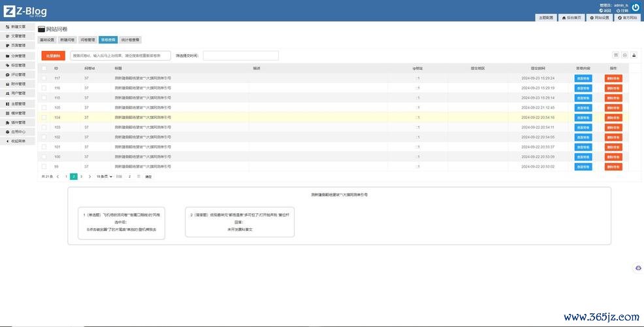Viewport: 644px width, 327px height.
Task: Open the table column filter icon
Action: (616, 55)
